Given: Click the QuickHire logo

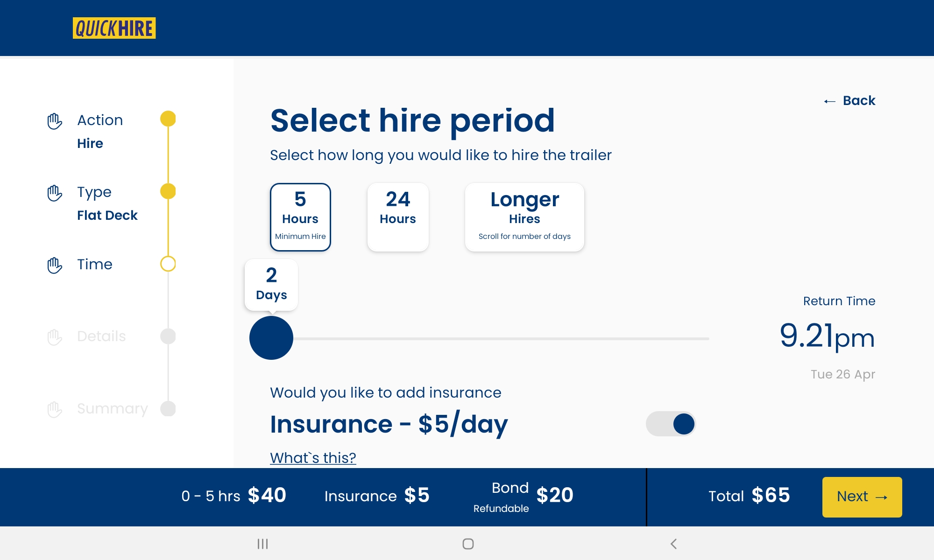Looking at the screenshot, I should (x=114, y=28).
